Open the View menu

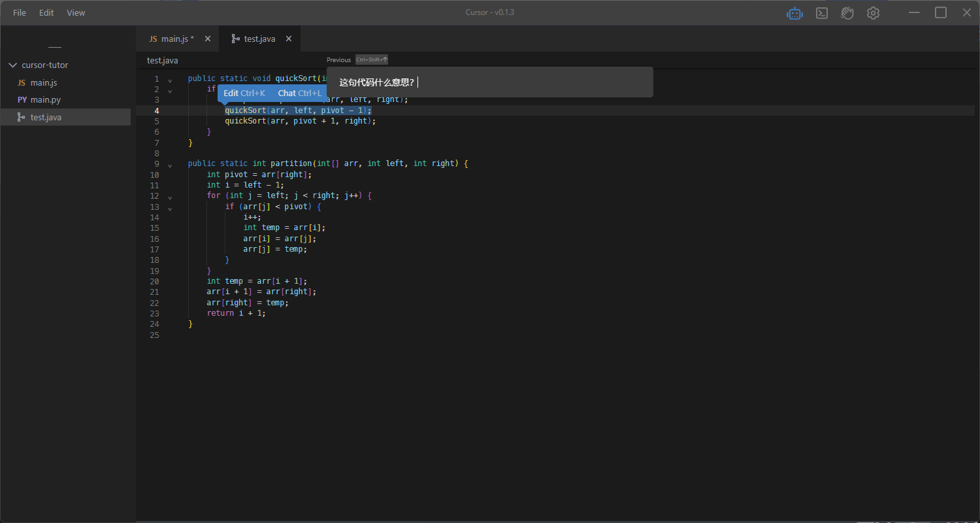(x=76, y=12)
